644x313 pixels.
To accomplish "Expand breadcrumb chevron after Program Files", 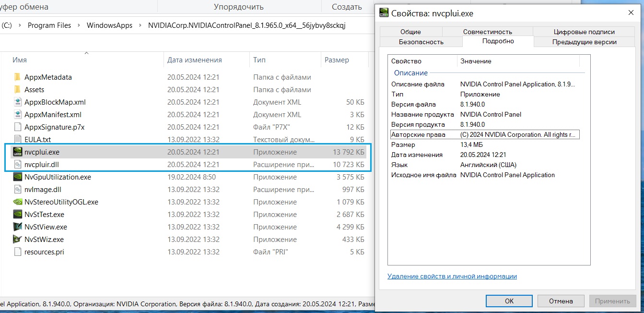I will [x=79, y=25].
